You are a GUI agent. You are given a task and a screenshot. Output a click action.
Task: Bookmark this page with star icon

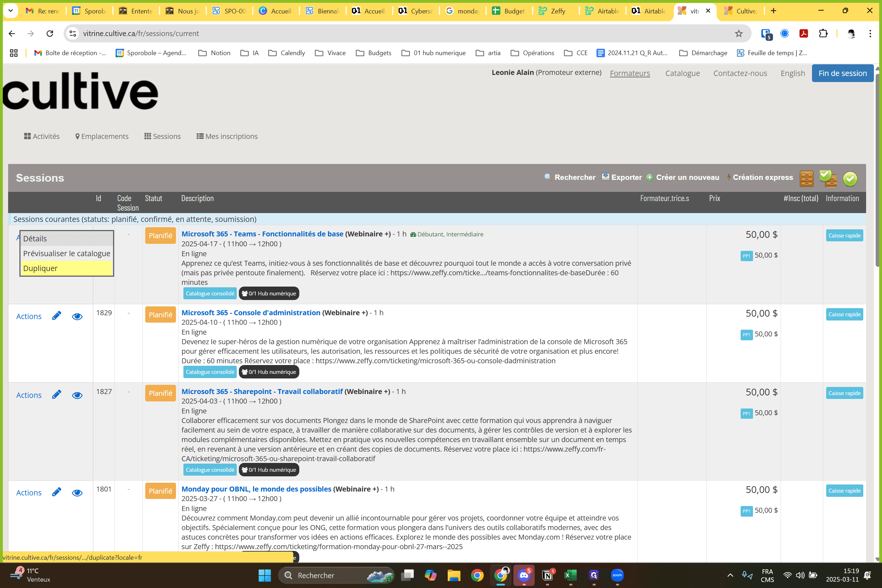pyautogui.click(x=739, y=33)
